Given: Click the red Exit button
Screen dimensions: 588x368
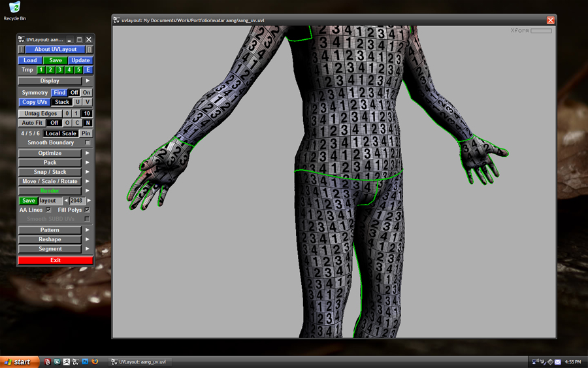Looking at the screenshot, I should pos(55,260).
